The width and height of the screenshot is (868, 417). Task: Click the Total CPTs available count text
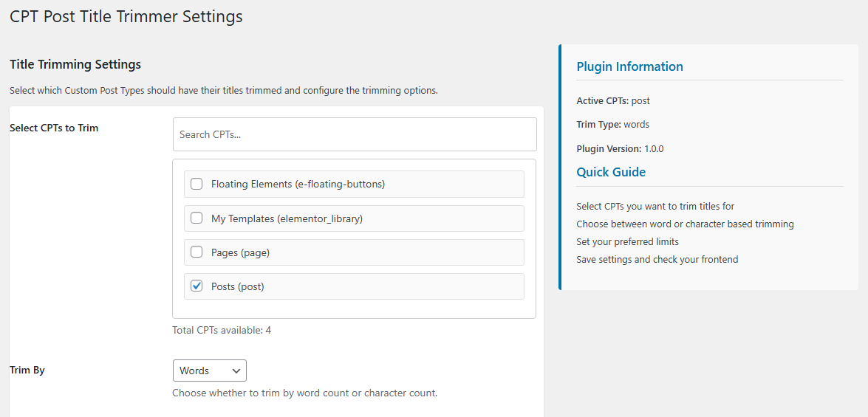222,330
